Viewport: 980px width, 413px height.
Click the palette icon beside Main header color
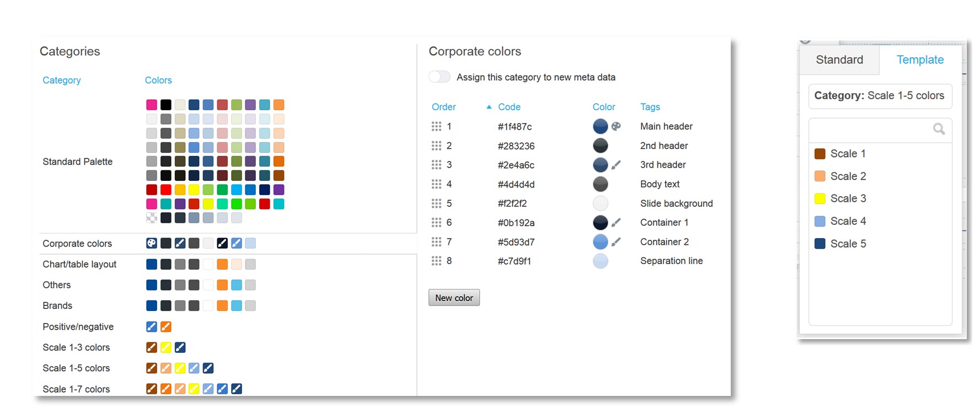(x=616, y=126)
